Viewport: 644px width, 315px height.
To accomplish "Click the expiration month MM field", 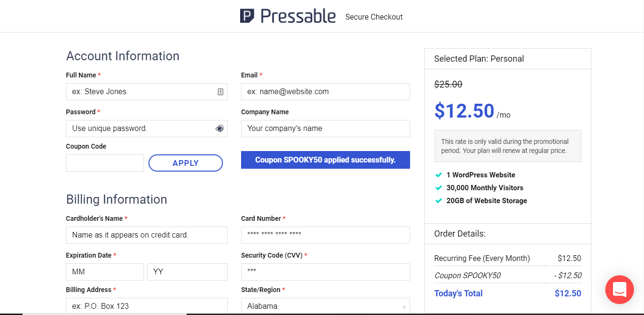I will [x=105, y=272].
